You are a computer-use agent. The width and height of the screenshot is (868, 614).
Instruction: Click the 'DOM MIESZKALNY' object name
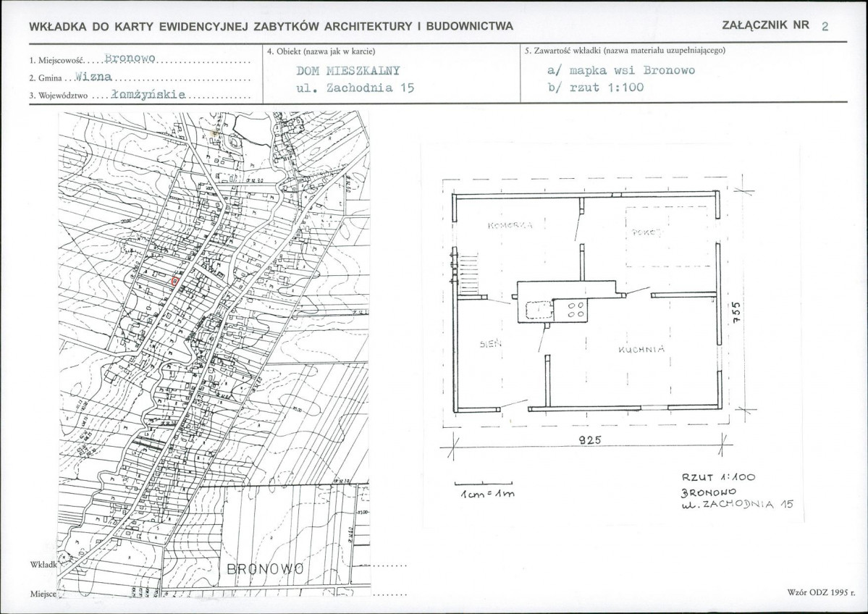pos(349,71)
